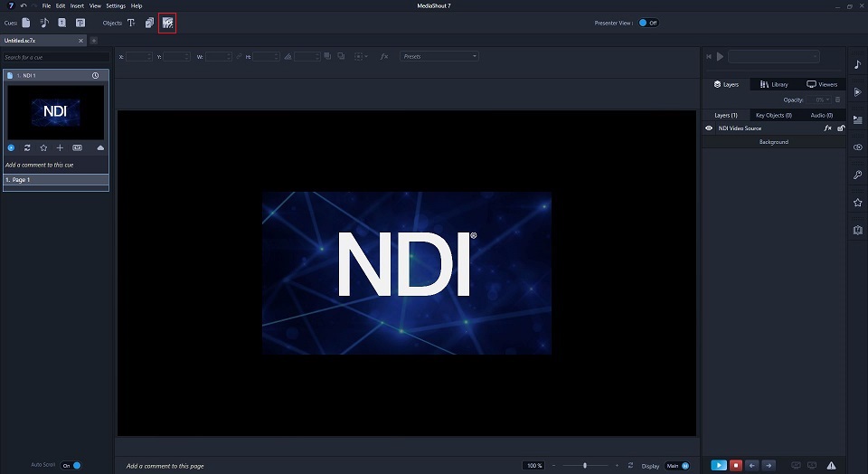Click refresh loop icon under NDI 1 thumbnail
This screenshot has width=868, height=474.
(27, 147)
